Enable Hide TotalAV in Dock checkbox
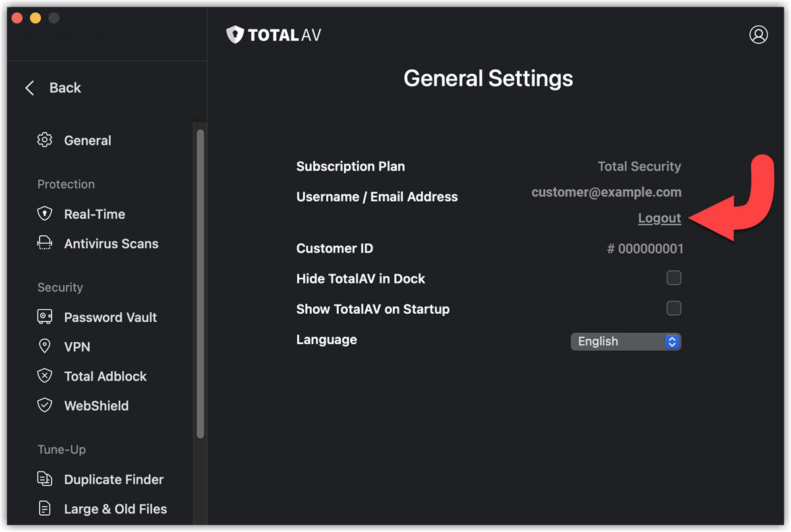Image resolution: width=791 pixels, height=532 pixels. click(x=674, y=278)
